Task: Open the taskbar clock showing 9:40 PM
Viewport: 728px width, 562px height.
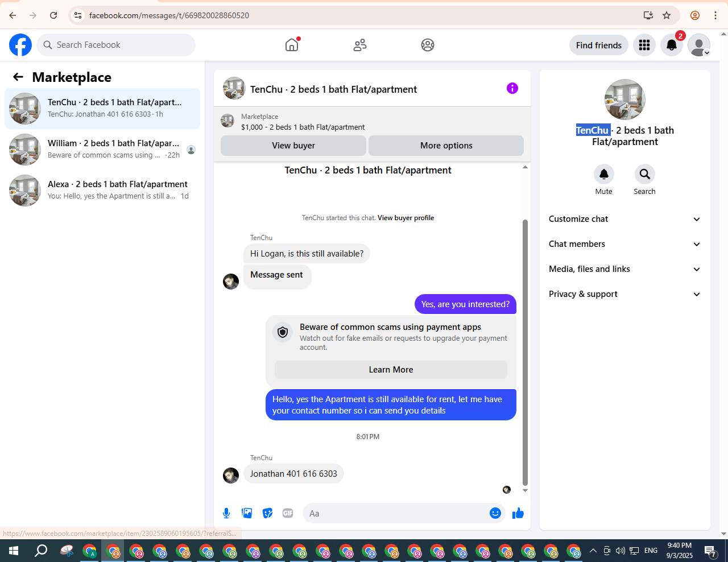Action: (680, 551)
